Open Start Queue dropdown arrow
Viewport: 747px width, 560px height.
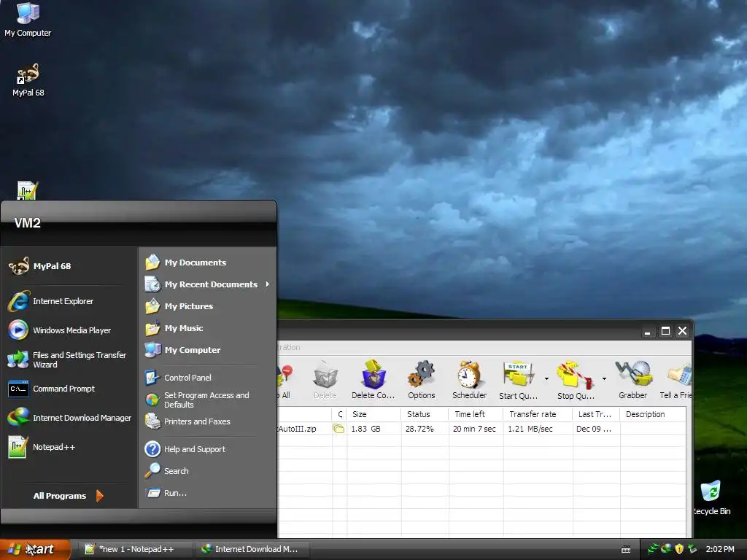click(546, 379)
